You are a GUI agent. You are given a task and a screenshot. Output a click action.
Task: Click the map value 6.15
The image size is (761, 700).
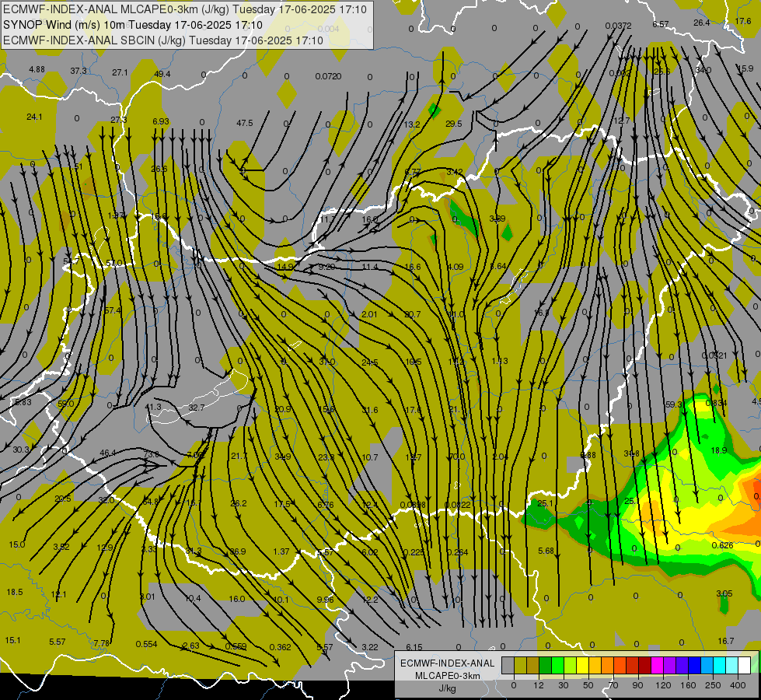414,647
